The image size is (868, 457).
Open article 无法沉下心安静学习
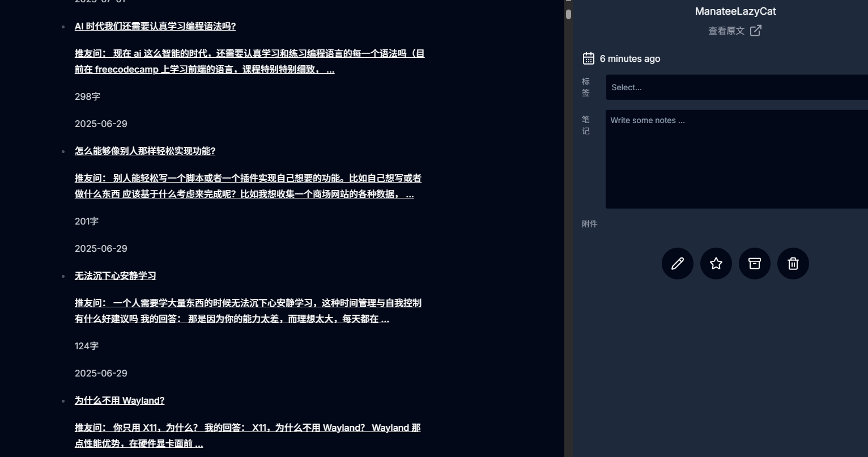(116, 276)
